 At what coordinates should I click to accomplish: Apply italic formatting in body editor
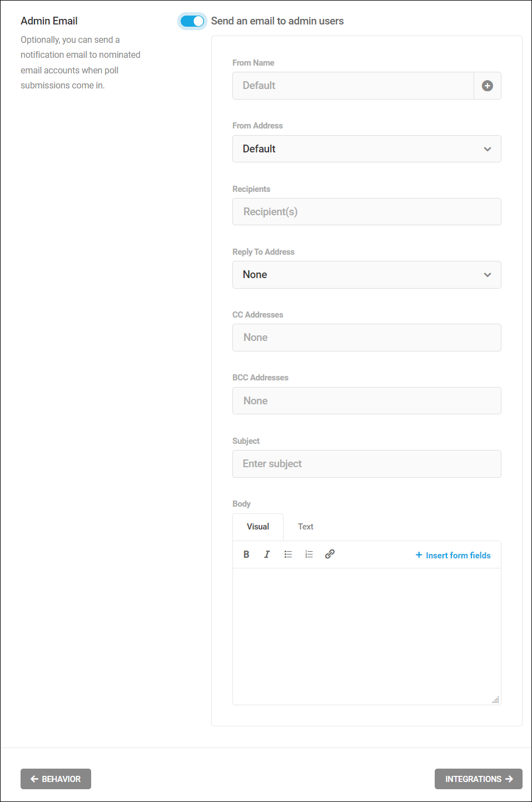267,555
